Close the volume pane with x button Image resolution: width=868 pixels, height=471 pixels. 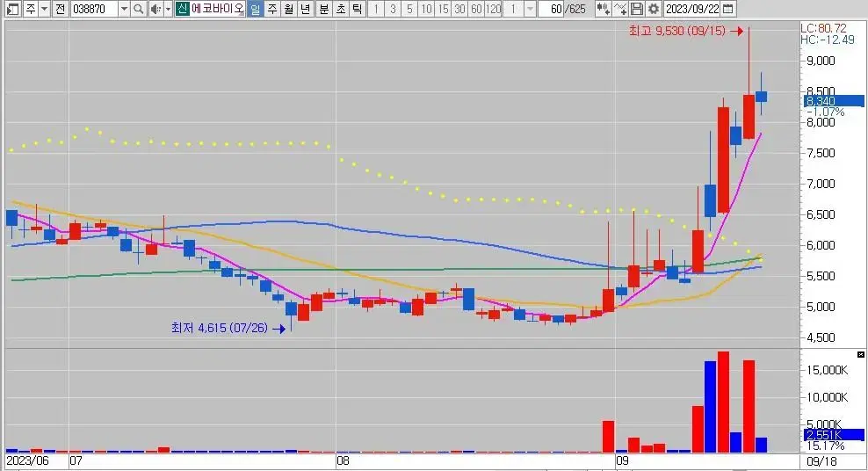[860, 354]
